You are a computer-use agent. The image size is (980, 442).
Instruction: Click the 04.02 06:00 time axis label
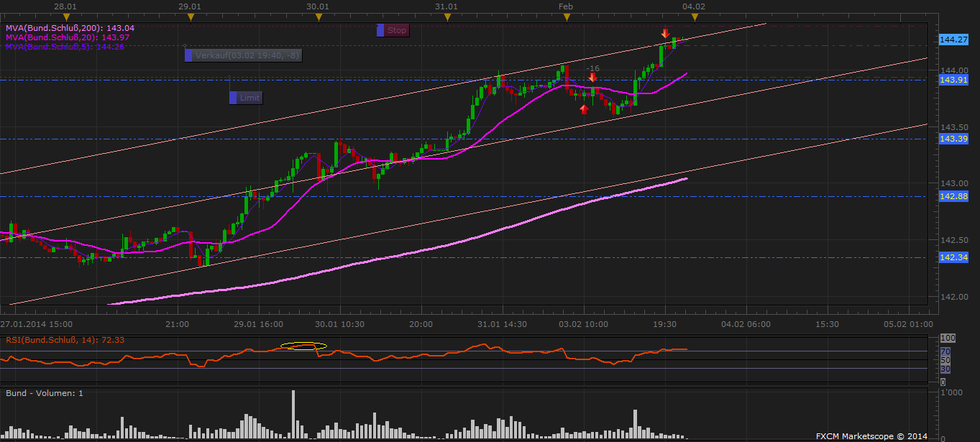[746, 324]
